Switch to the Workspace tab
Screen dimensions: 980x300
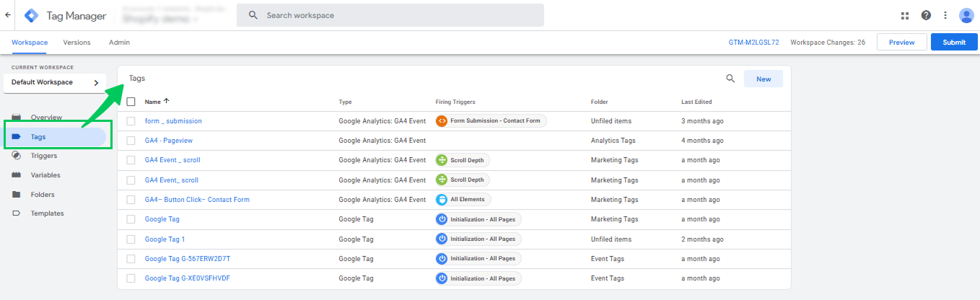point(30,43)
